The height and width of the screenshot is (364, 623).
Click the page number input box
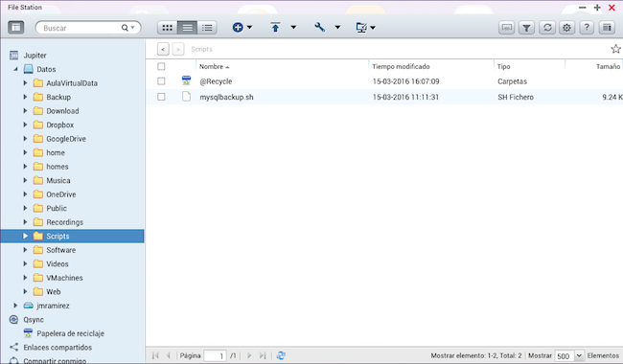(215, 355)
